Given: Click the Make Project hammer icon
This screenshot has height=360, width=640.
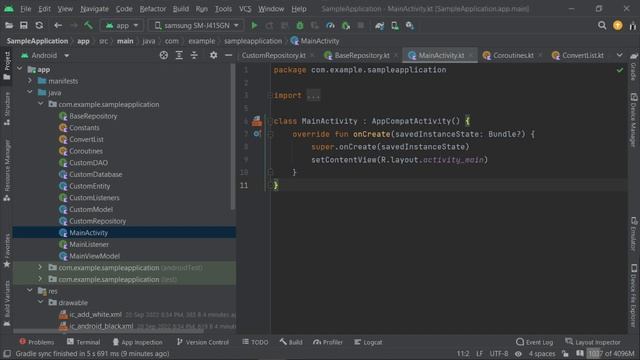Looking at the screenshot, I should [x=88, y=25].
